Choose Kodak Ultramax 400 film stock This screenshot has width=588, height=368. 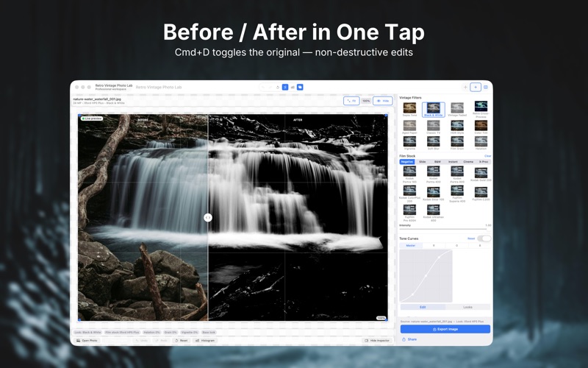pyautogui.click(x=434, y=213)
